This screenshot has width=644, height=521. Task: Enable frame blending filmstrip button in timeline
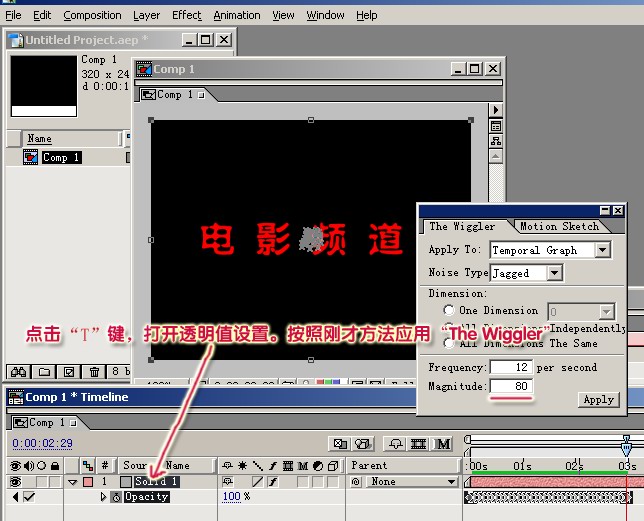tap(419, 444)
